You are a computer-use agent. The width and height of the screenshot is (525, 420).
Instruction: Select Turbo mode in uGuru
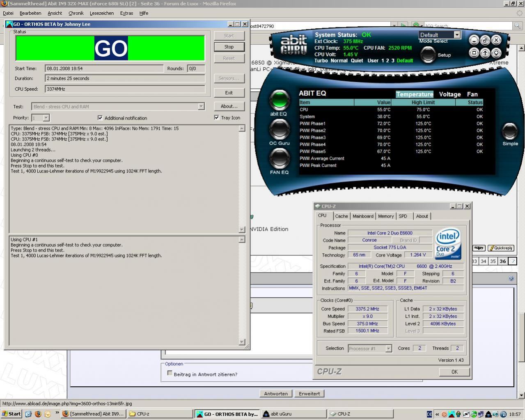coord(321,61)
